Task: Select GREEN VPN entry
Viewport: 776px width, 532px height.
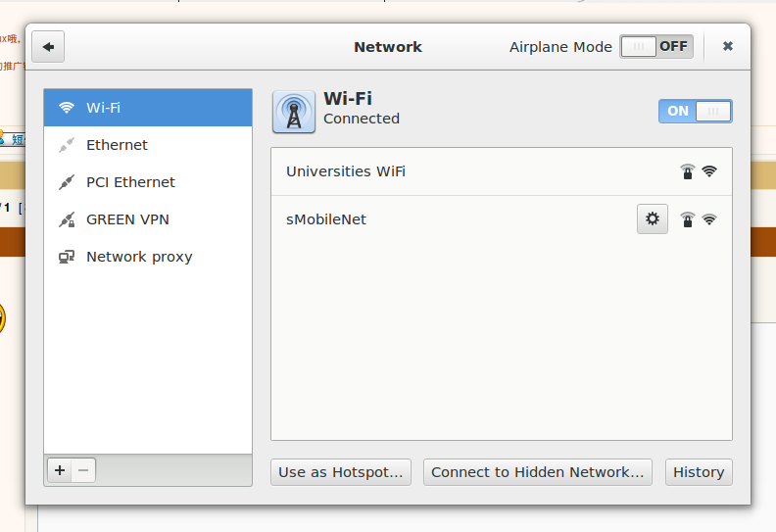Action: coord(148,219)
